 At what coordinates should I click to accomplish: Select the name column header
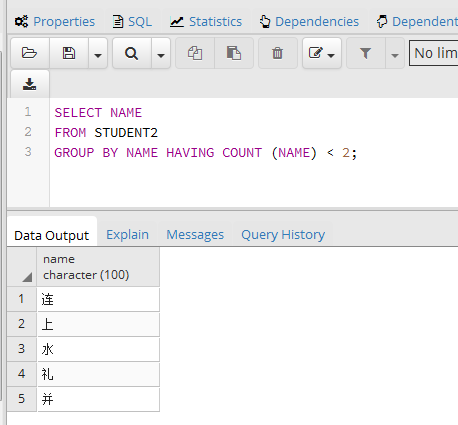[x=98, y=267]
